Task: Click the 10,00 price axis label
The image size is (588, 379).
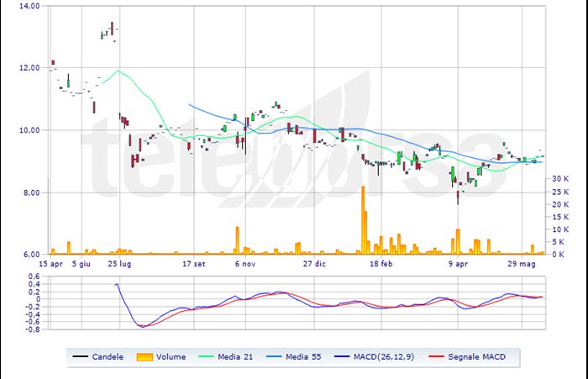Action: coord(29,130)
